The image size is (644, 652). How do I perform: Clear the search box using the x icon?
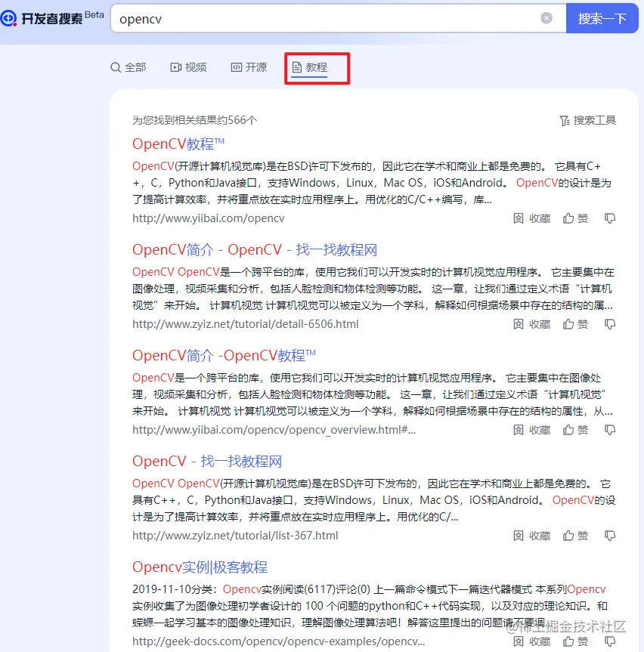click(546, 17)
